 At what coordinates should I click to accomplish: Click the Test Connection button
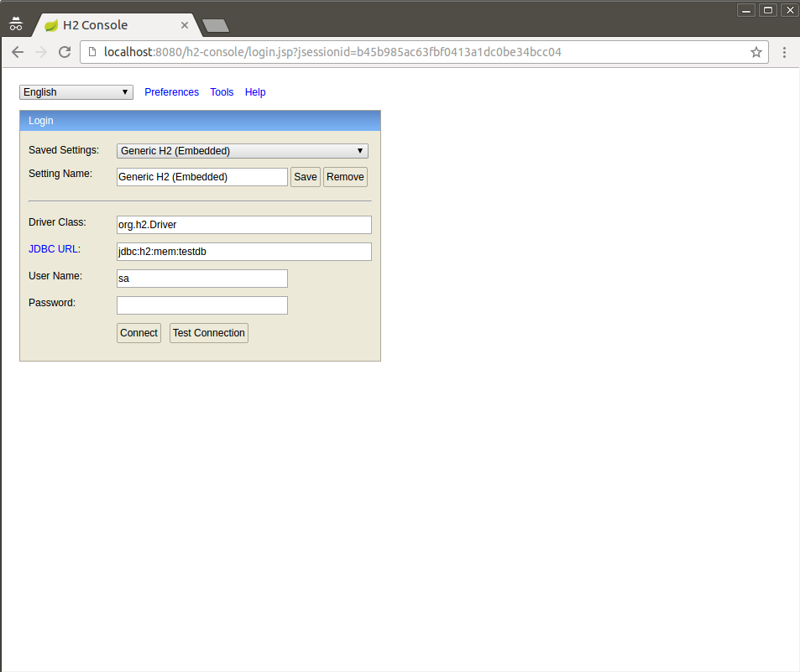[x=209, y=333]
